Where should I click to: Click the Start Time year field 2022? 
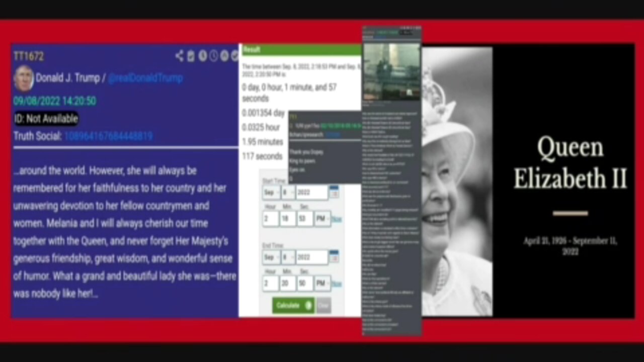click(x=312, y=192)
